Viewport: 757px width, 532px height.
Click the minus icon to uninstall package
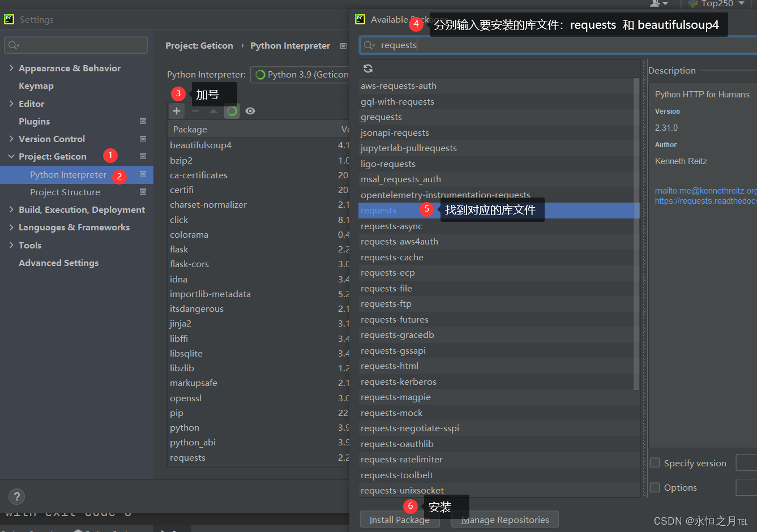pyautogui.click(x=195, y=111)
